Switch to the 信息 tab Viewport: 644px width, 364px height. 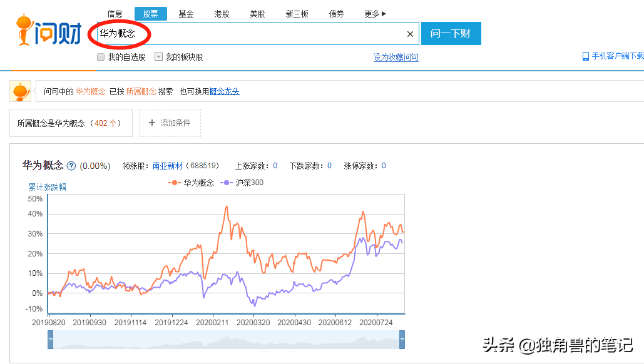[x=115, y=14]
